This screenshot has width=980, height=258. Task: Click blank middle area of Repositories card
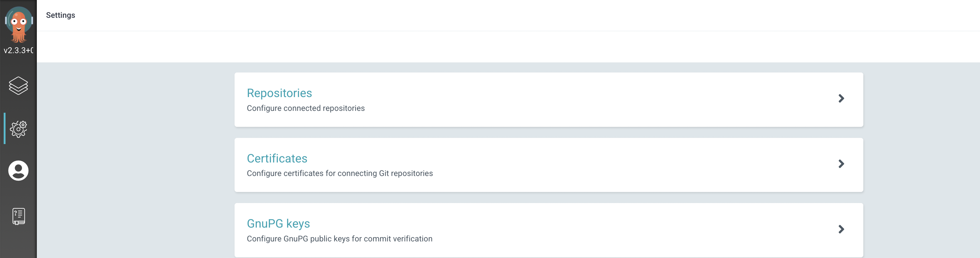571,100
